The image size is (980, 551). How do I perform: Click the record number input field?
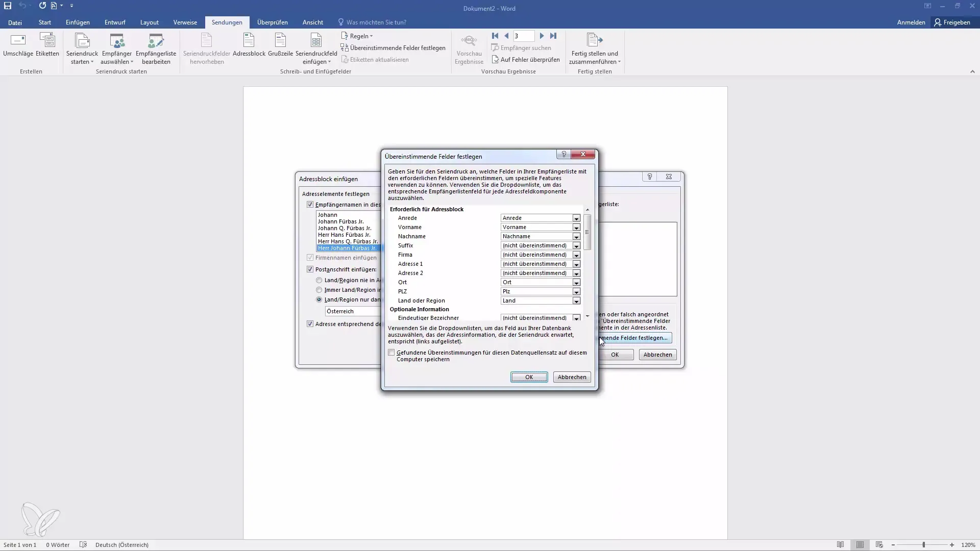[x=524, y=36]
